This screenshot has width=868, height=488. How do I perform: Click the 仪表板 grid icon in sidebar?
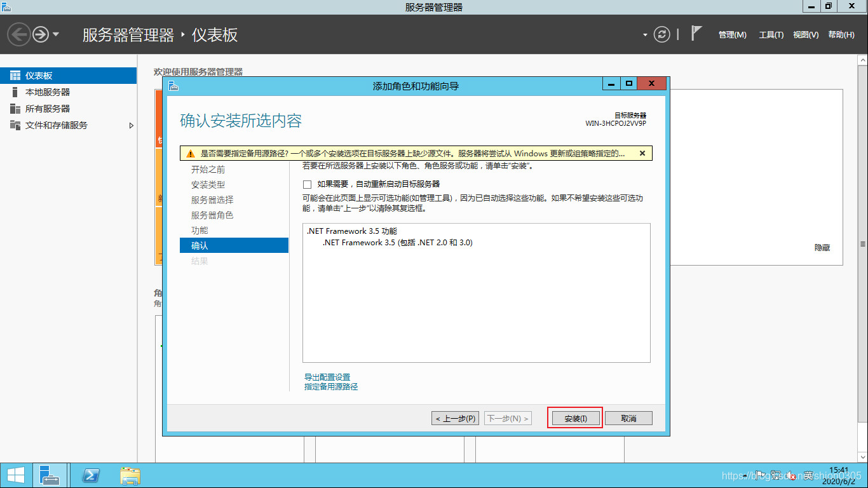pyautogui.click(x=15, y=76)
